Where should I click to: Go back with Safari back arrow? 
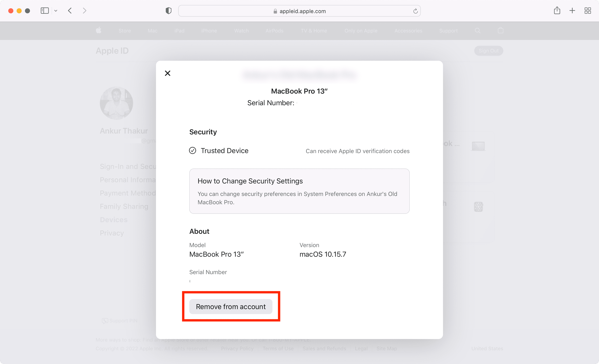pos(70,11)
